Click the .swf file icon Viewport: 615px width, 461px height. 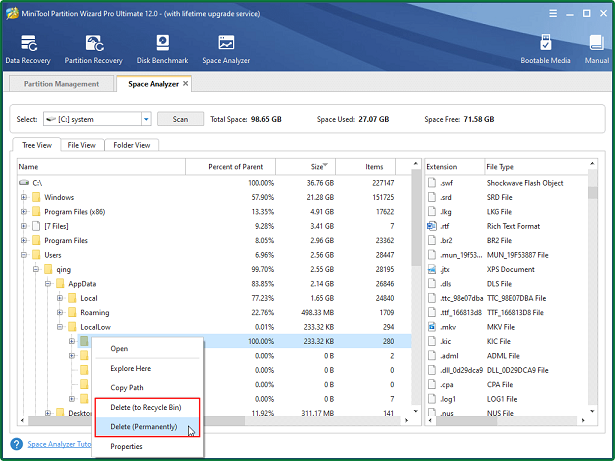[432, 183]
